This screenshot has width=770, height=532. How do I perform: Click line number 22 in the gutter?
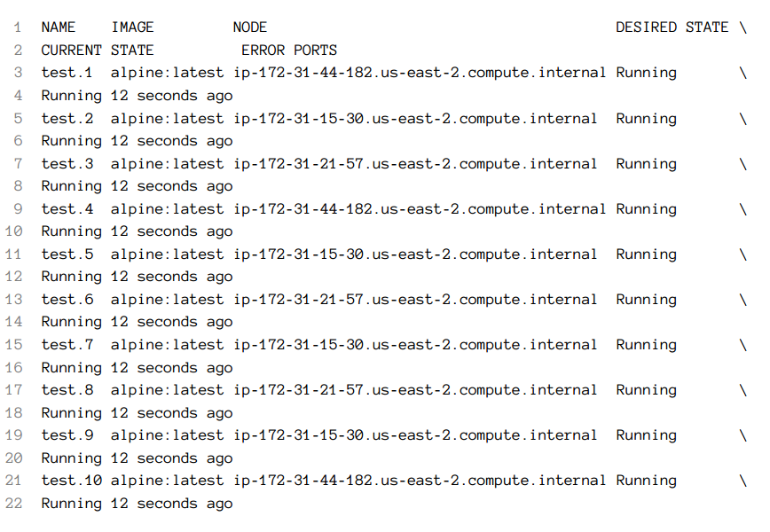pos(14,503)
